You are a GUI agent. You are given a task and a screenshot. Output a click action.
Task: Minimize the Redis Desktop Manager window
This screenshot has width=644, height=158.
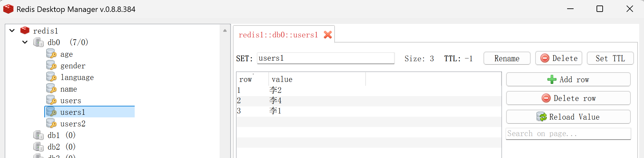point(570,9)
